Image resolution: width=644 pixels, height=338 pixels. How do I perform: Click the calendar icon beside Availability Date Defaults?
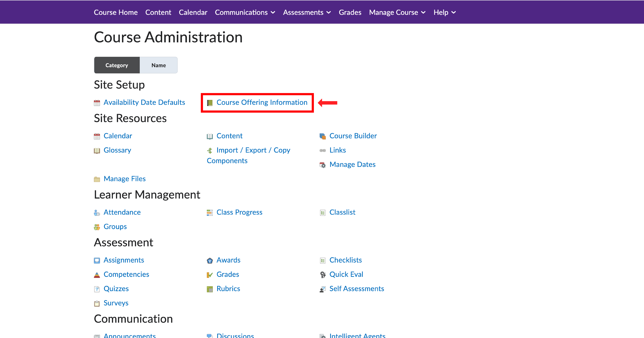[97, 102]
